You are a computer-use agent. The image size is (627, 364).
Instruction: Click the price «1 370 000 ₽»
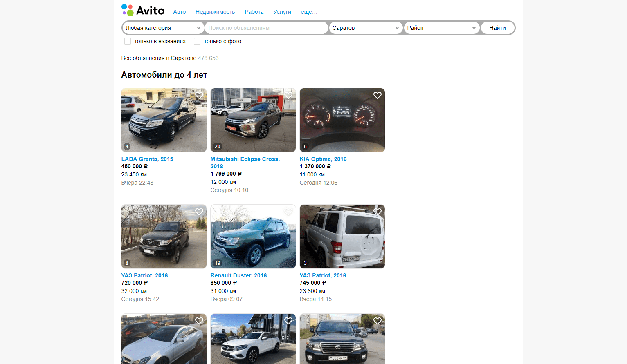tap(315, 166)
